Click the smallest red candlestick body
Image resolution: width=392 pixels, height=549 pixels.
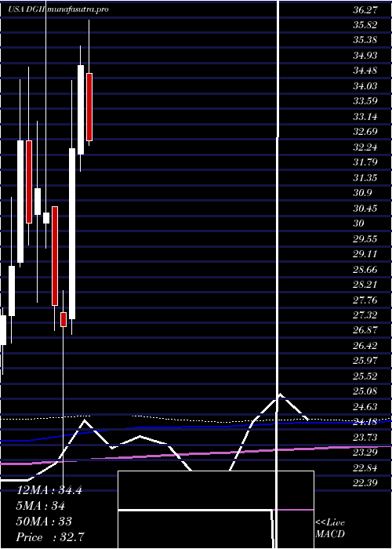[x=64, y=320]
